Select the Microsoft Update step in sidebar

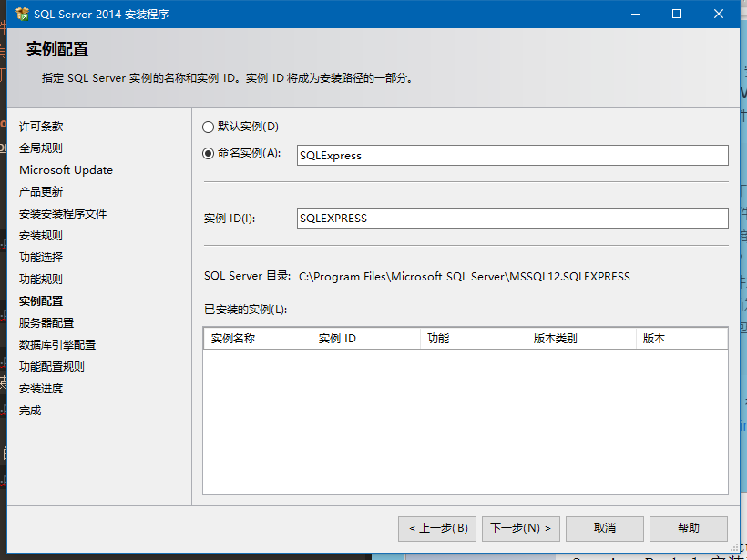tap(67, 170)
